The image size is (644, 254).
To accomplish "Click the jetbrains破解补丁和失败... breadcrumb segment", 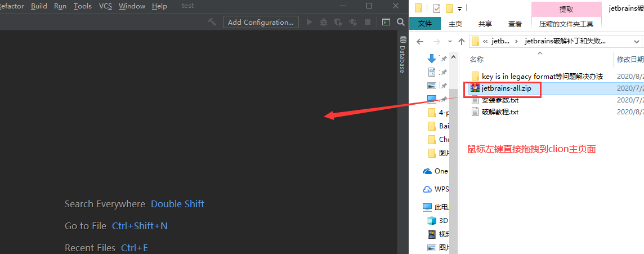I will (x=565, y=41).
